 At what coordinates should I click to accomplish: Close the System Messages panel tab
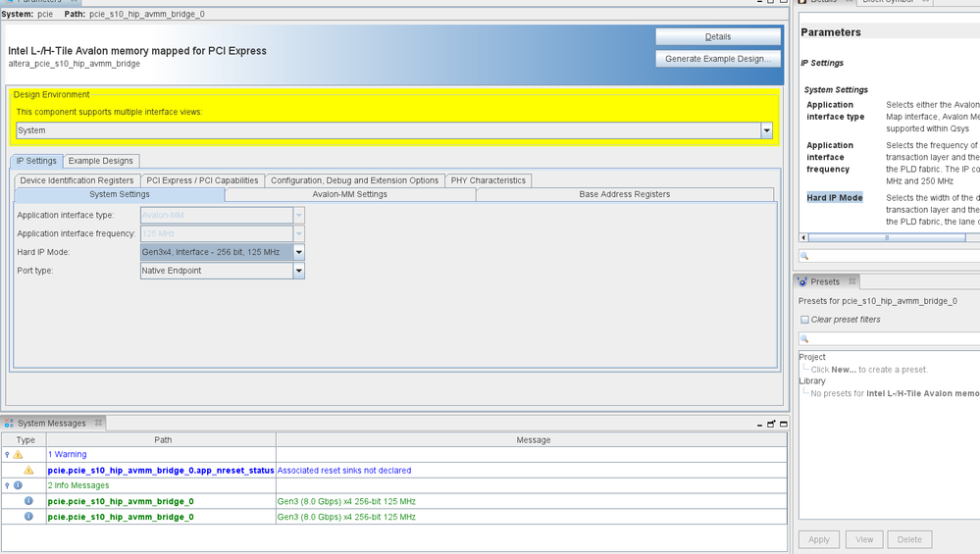98,424
